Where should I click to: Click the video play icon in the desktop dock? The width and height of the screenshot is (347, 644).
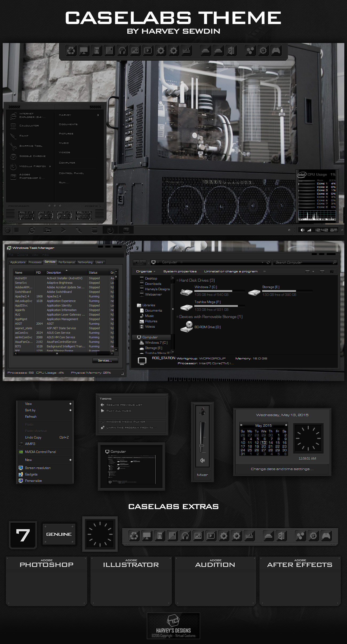pyautogui.click(x=148, y=51)
